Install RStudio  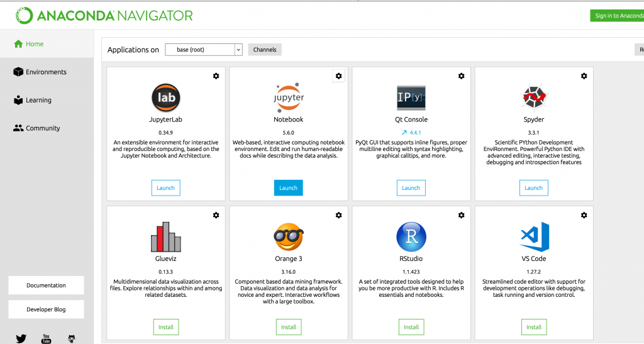coord(411,327)
